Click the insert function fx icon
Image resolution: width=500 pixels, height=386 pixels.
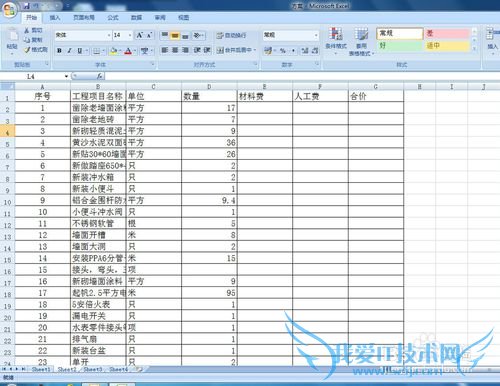(100, 76)
